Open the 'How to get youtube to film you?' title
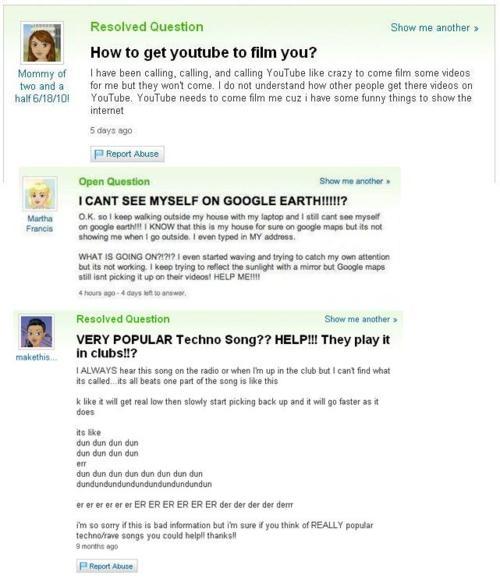This screenshot has height=582, width=500. [203, 52]
